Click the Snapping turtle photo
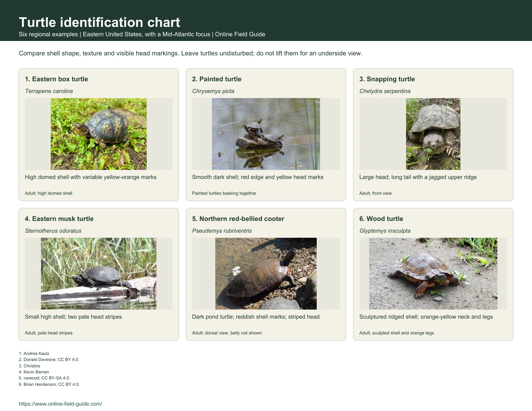Image resolution: width=532 pixels, height=411 pixels. [x=433, y=134]
